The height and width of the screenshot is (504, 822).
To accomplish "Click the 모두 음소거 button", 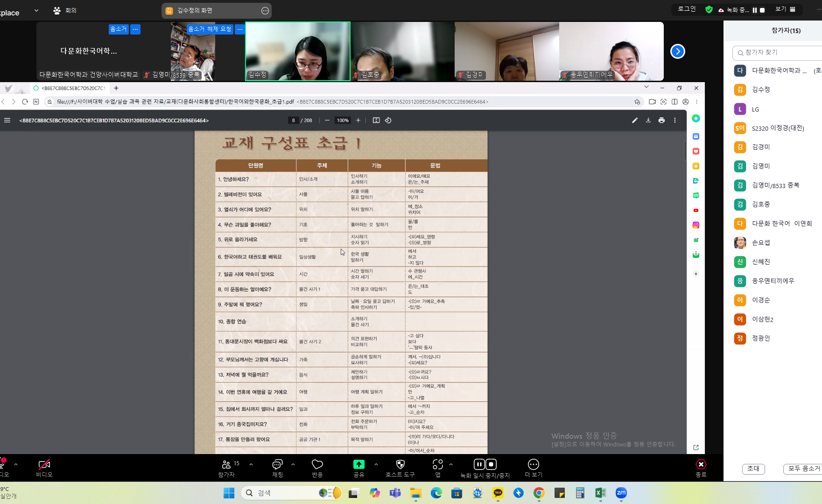I will (804, 469).
